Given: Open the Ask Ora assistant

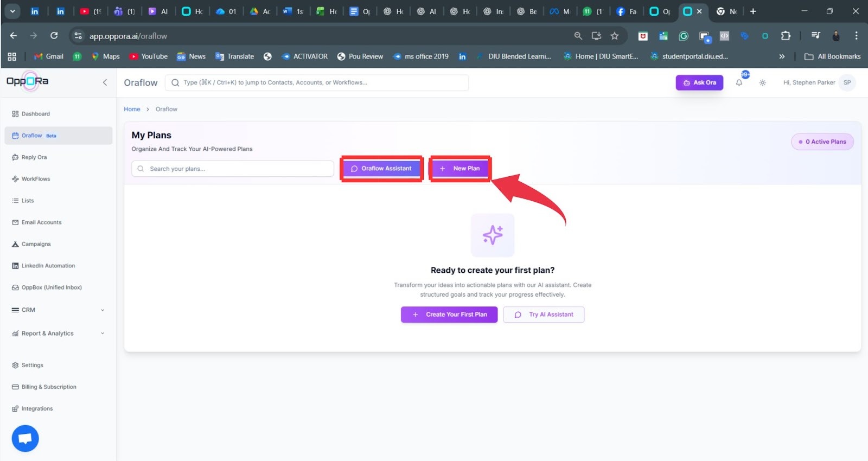Looking at the screenshot, I should point(699,82).
